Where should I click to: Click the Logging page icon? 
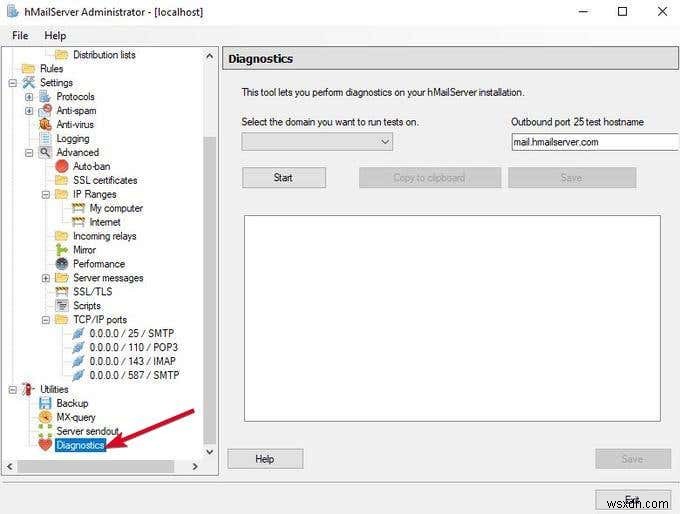pyautogui.click(x=45, y=138)
